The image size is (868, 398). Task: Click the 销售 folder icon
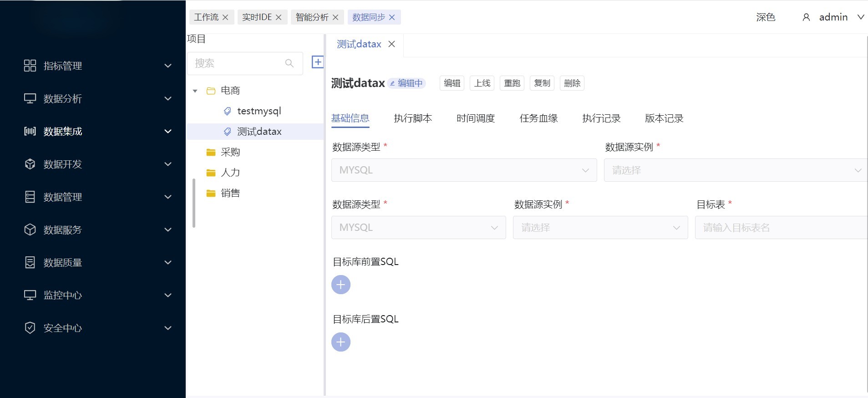211,193
